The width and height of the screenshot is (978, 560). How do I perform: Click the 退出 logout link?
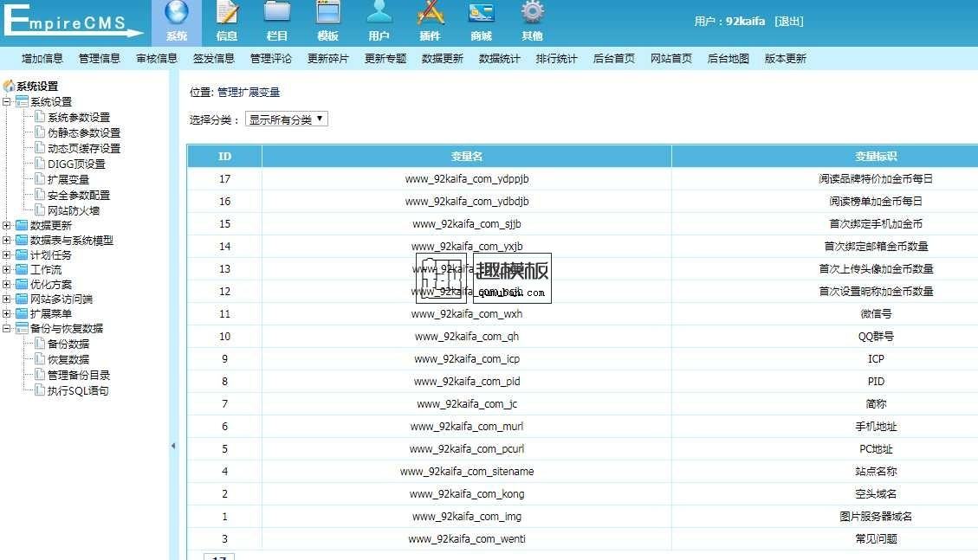pos(789,21)
